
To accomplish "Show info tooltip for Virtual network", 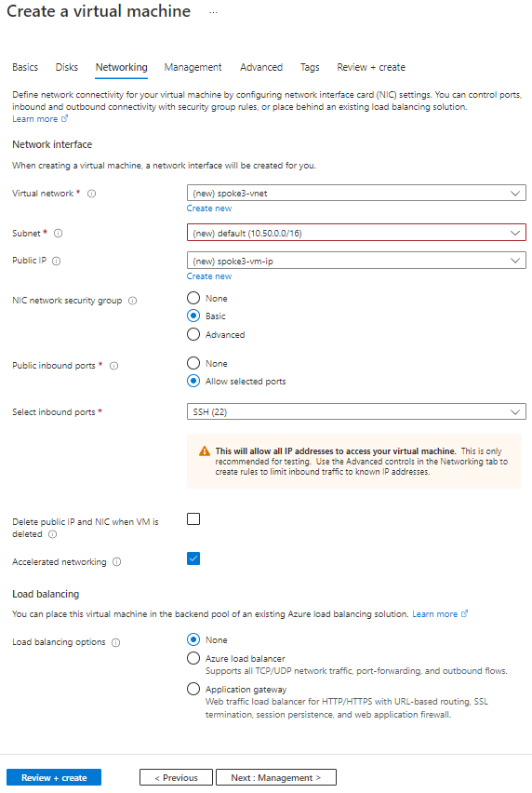I will coord(91,194).
